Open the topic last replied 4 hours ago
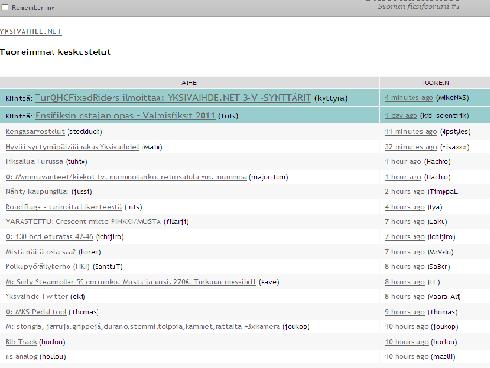490x368 pixels. point(64,207)
